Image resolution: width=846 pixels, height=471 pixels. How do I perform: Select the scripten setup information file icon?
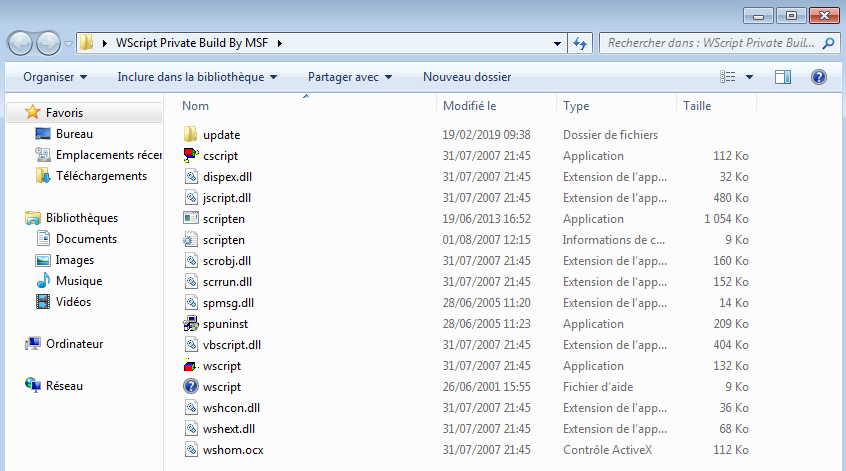click(190, 240)
